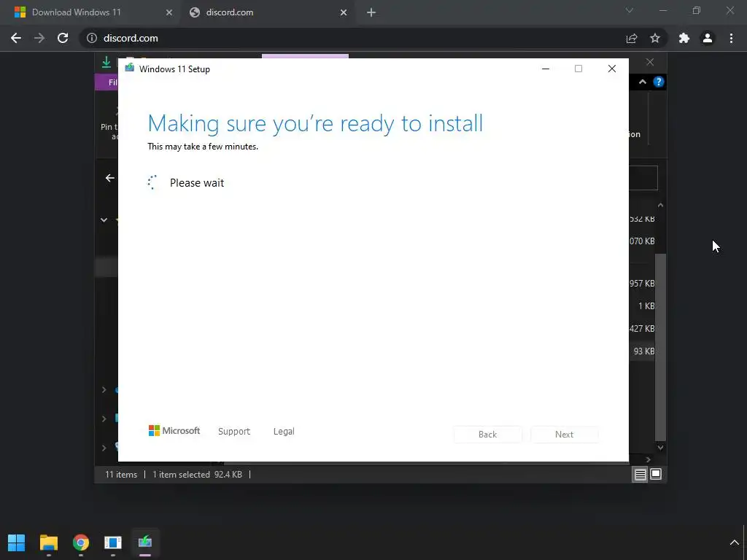
Task: Open Google Chrome from taskbar
Action: pos(81,542)
